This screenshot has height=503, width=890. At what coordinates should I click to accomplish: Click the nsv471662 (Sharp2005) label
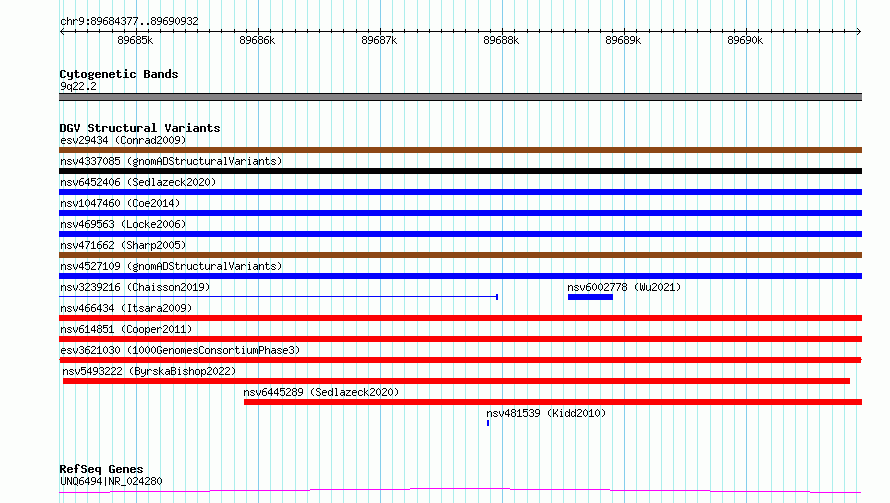pyautogui.click(x=123, y=245)
